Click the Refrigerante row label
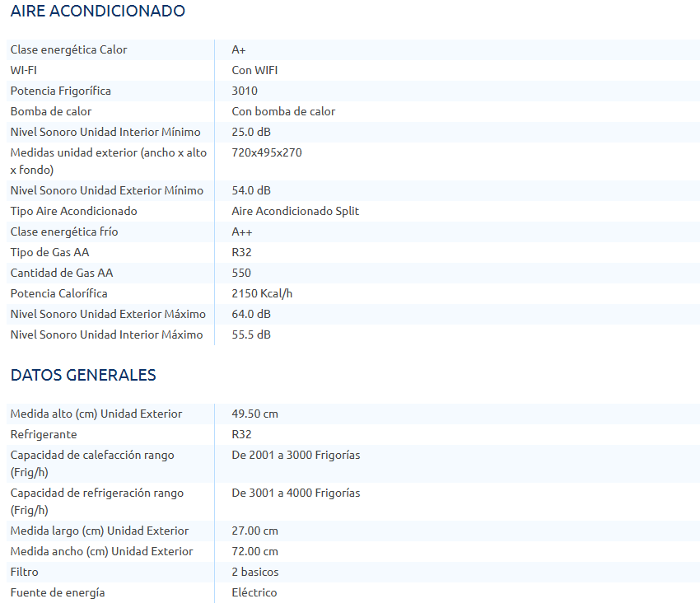700x608 pixels. point(44,434)
